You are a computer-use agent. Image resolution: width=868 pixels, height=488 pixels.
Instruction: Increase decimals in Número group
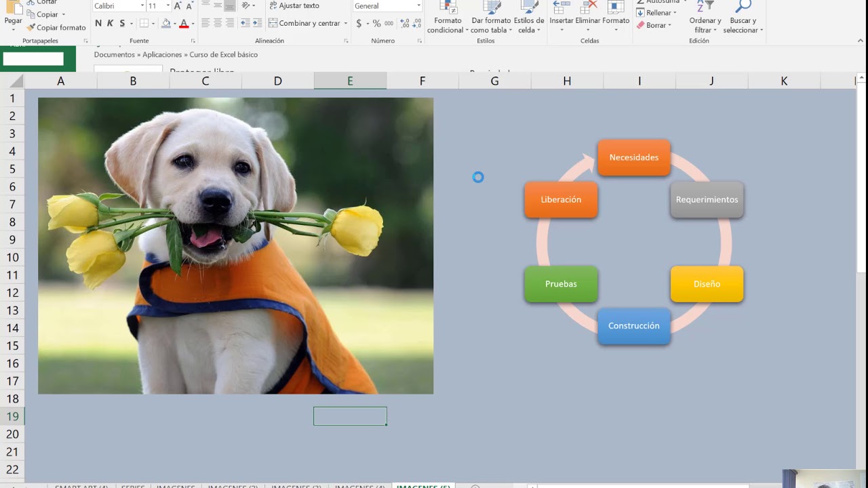(x=404, y=23)
